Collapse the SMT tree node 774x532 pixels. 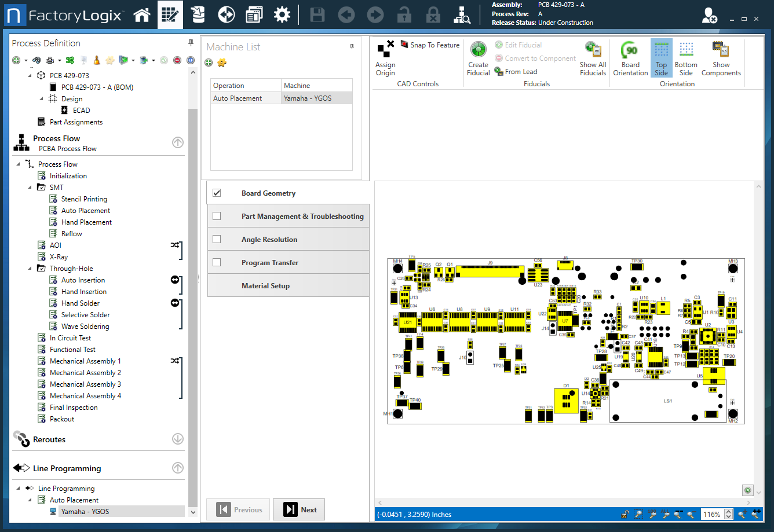coord(30,188)
